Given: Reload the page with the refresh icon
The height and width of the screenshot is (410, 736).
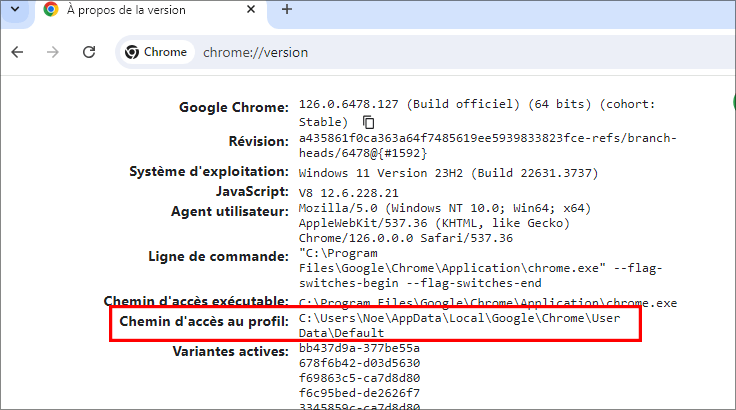Looking at the screenshot, I should pos(89,52).
